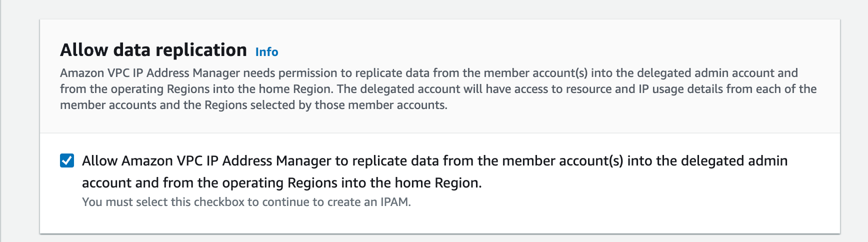The width and height of the screenshot is (868, 242).
Task: Uncheck the Allow data replication checkbox
Action: [67, 160]
